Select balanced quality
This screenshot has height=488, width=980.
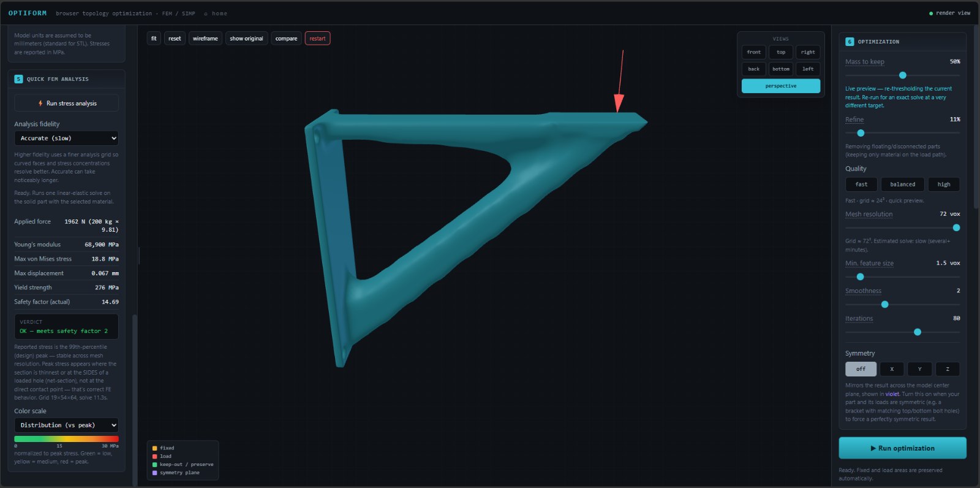[x=902, y=185]
